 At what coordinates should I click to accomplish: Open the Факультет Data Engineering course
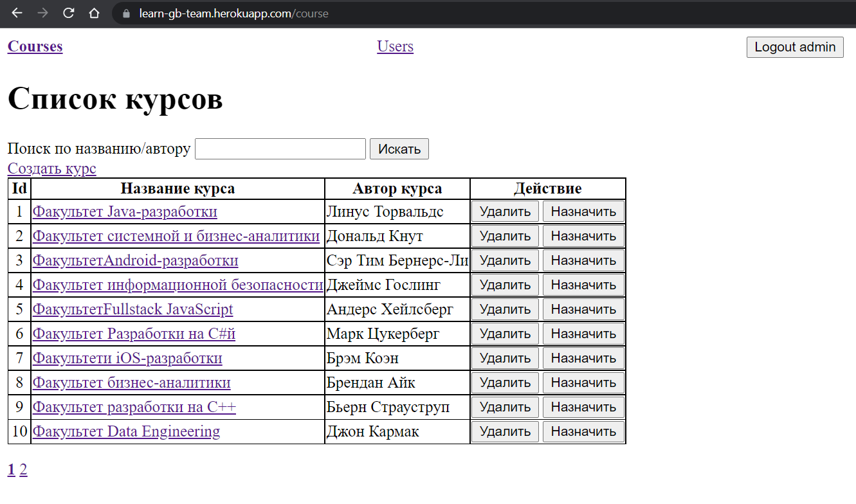click(127, 431)
